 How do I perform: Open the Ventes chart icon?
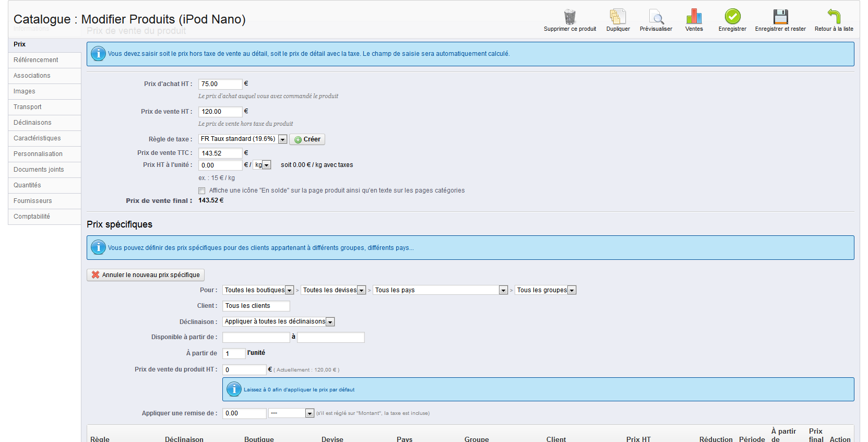tap(694, 17)
